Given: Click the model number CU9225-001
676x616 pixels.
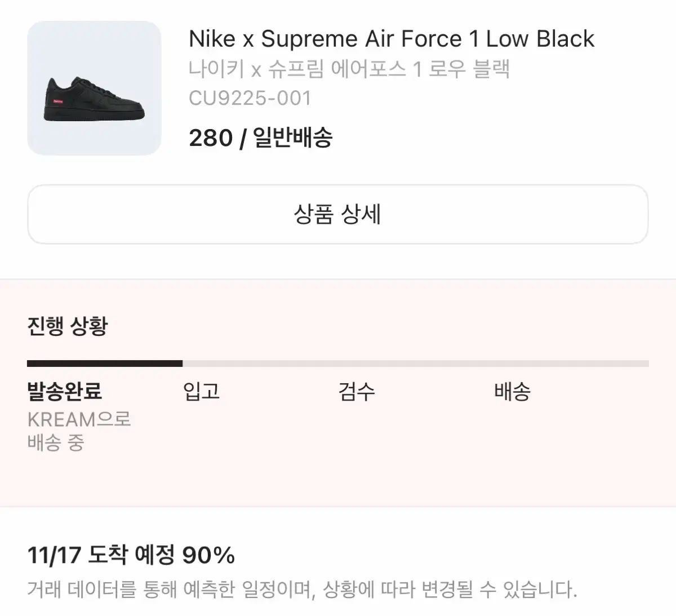Looking at the screenshot, I should point(252,99).
